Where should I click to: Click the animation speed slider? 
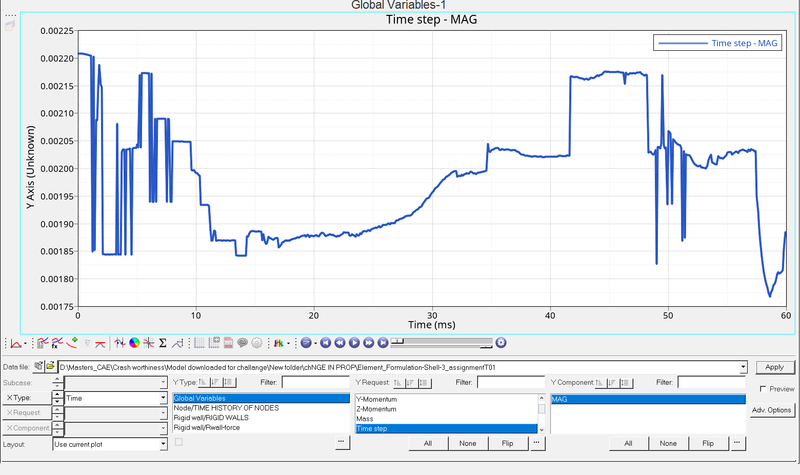point(440,343)
